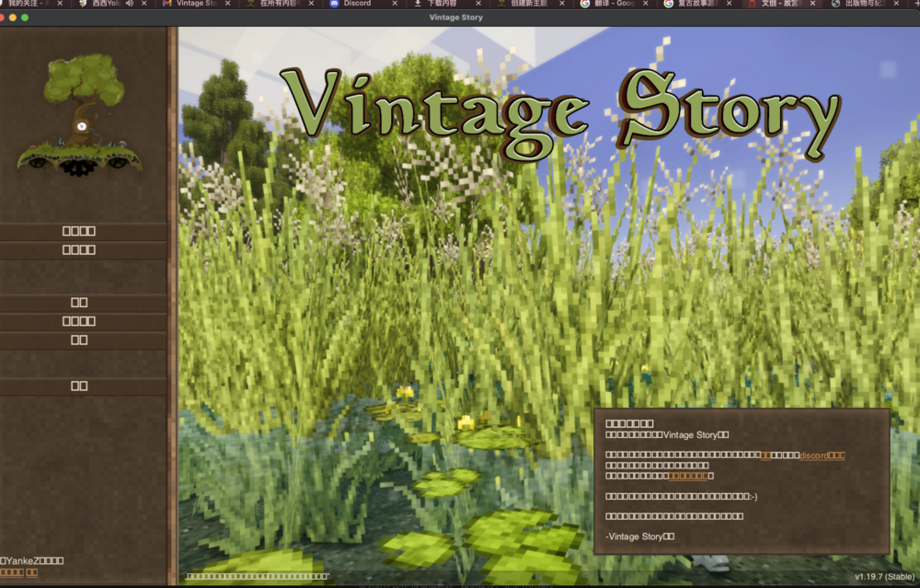Open Singleplayer, the topmost main menu button
This screenshot has height=588, width=920.
point(79,231)
